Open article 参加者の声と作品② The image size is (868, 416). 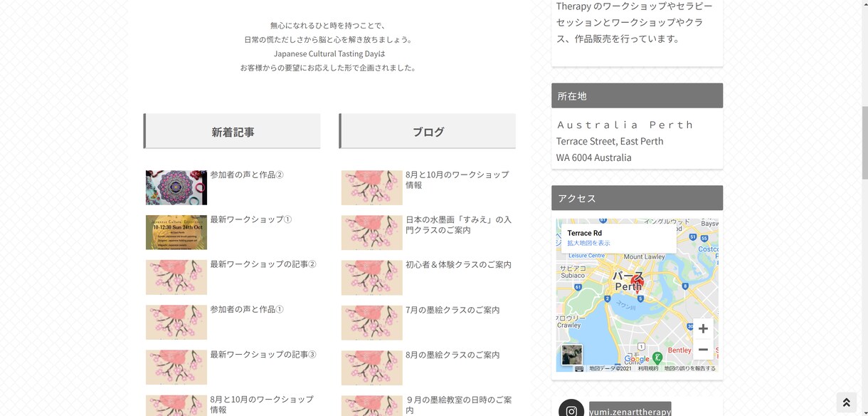tap(247, 175)
